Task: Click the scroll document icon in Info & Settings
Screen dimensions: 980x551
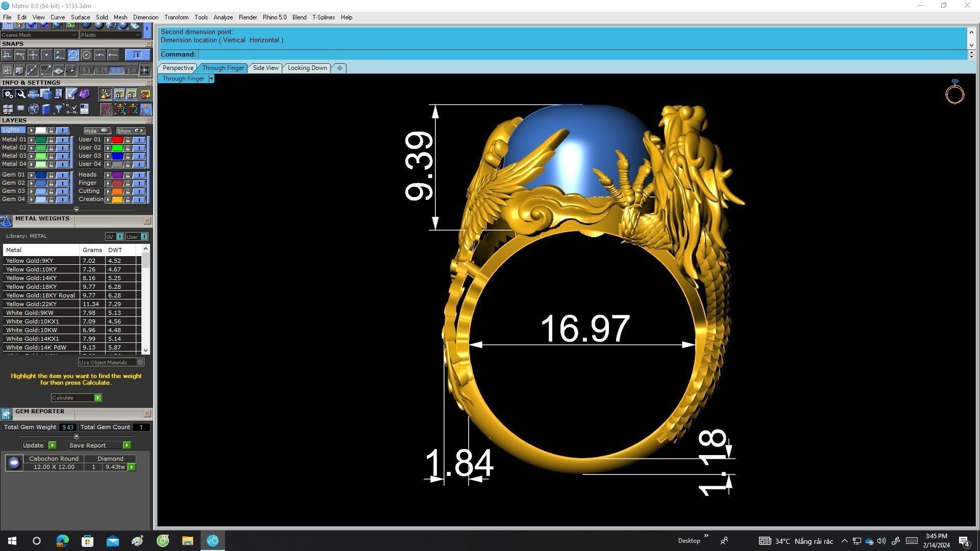Action: point(59,94)
